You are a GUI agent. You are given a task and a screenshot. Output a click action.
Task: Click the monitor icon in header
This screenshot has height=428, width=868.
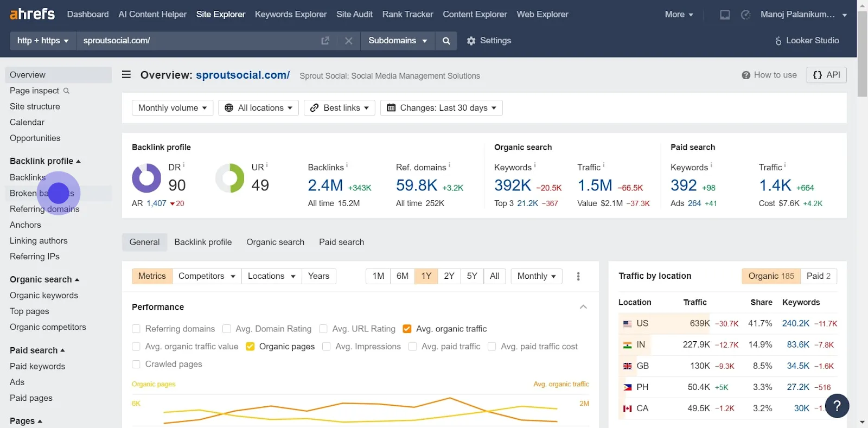725,15
